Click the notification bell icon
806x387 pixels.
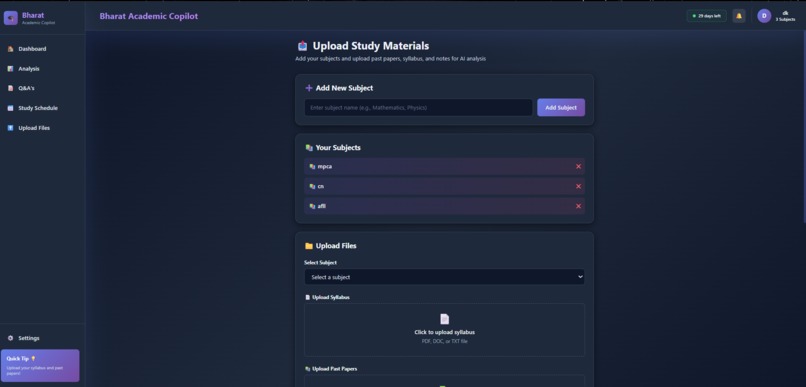[739, 16]
